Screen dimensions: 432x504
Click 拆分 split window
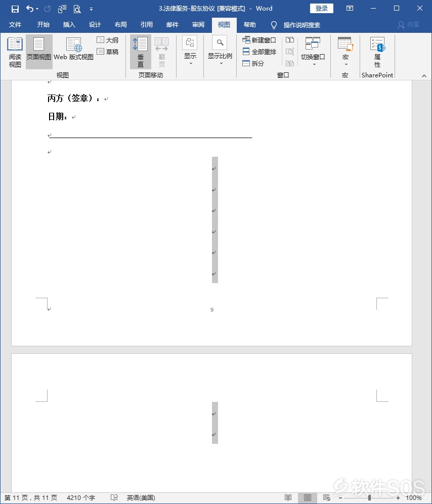[x=253, y=63]
